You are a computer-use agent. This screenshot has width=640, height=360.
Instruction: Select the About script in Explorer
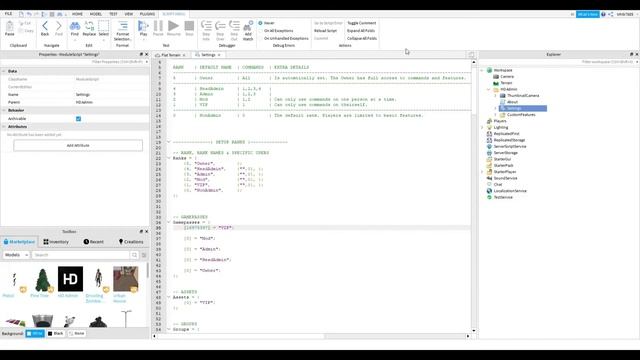[512, 102]
